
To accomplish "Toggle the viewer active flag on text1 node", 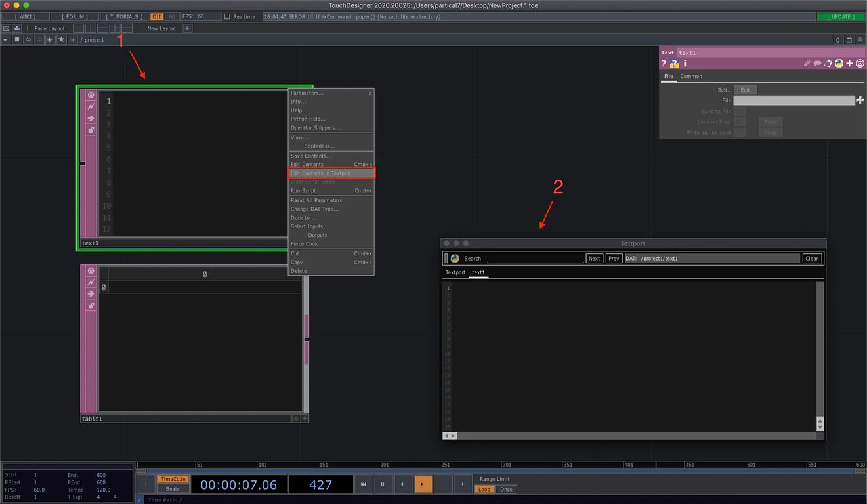I will (x=91, y=94).
